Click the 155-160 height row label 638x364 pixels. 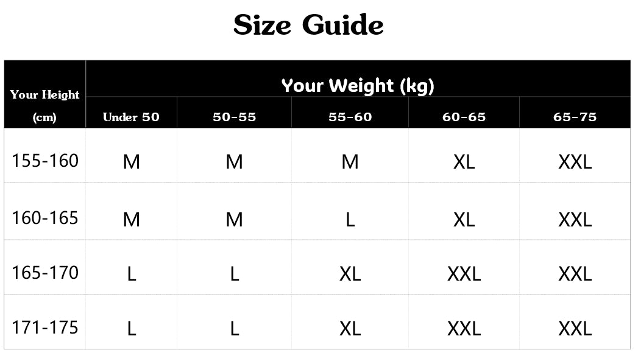[45, 161]
